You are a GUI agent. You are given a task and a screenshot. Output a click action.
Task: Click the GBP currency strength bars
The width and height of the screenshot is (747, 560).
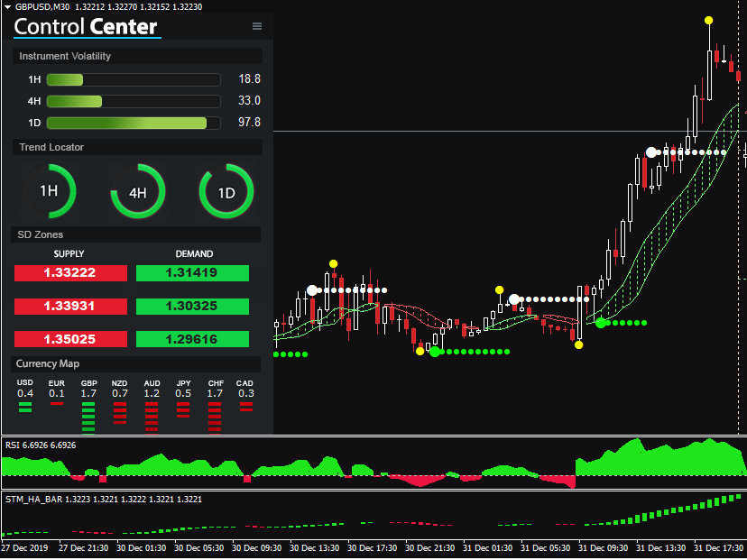click(88, 415)
